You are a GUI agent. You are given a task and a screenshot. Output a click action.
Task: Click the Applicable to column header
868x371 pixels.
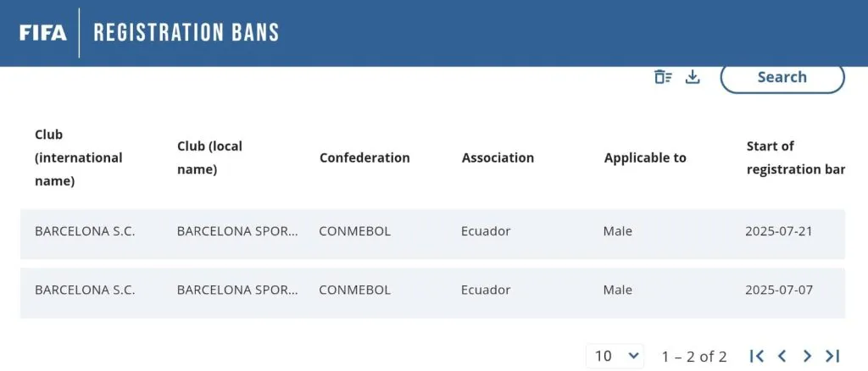click(645, 158)
